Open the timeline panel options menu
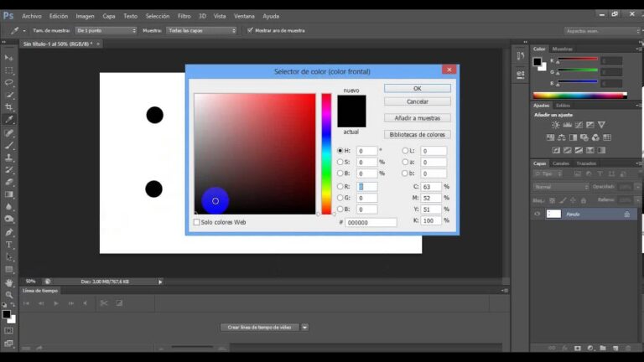Image resolution: width=644 pixels, height=362 pixels. pos(505,291)
